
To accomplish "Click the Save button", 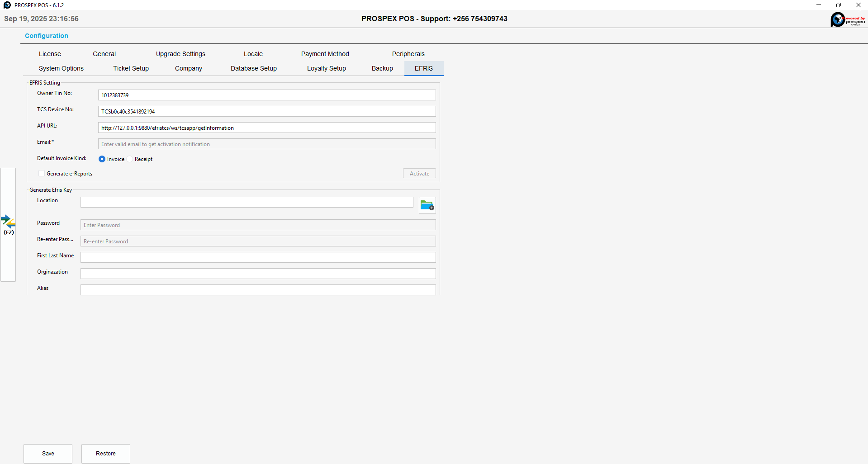I will pos(48,454).
